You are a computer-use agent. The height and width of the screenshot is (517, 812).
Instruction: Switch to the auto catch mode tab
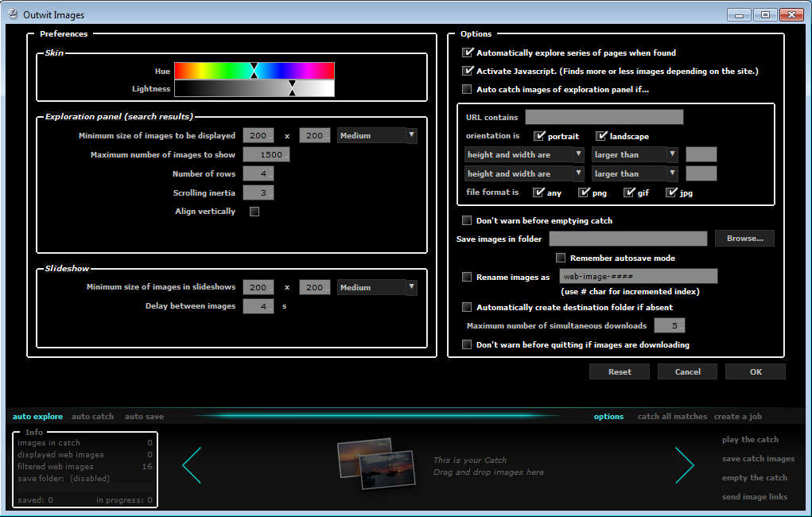click(x=92, y=416)
